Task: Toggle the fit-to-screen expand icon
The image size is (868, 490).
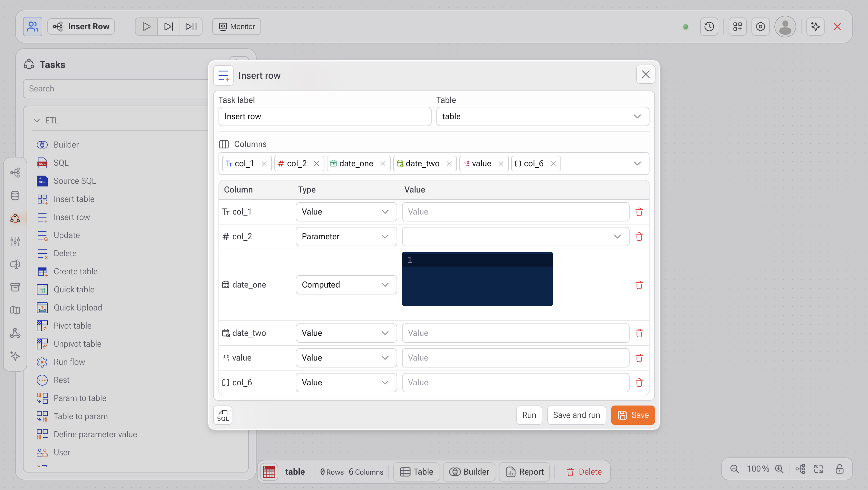Action: coord(819,469)
